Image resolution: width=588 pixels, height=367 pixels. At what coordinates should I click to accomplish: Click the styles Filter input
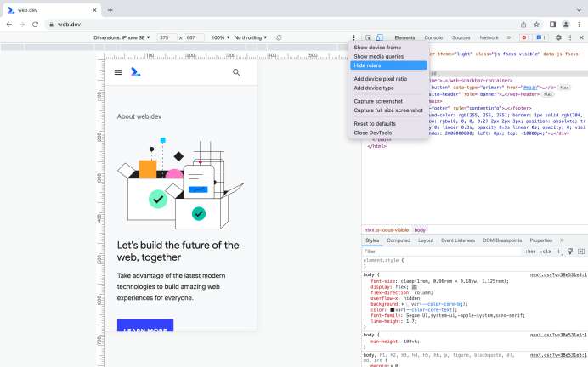click(x=443, y=251)
